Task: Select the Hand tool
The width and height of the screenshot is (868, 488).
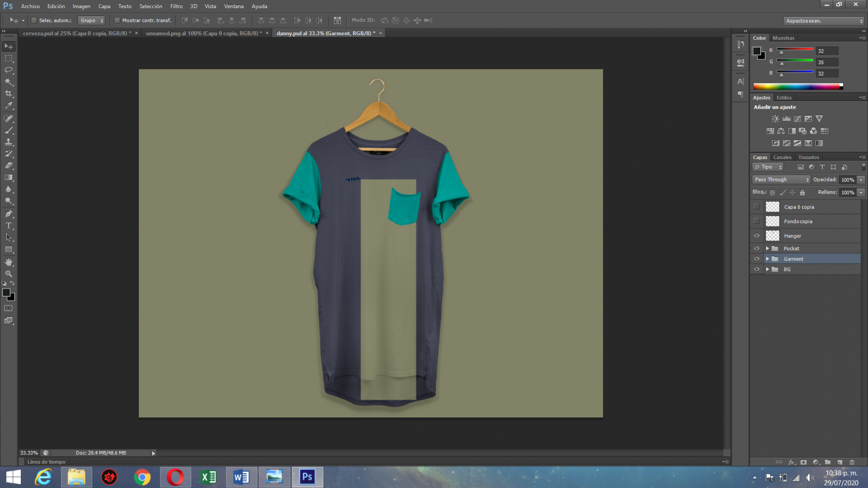Action: point(9,262)
